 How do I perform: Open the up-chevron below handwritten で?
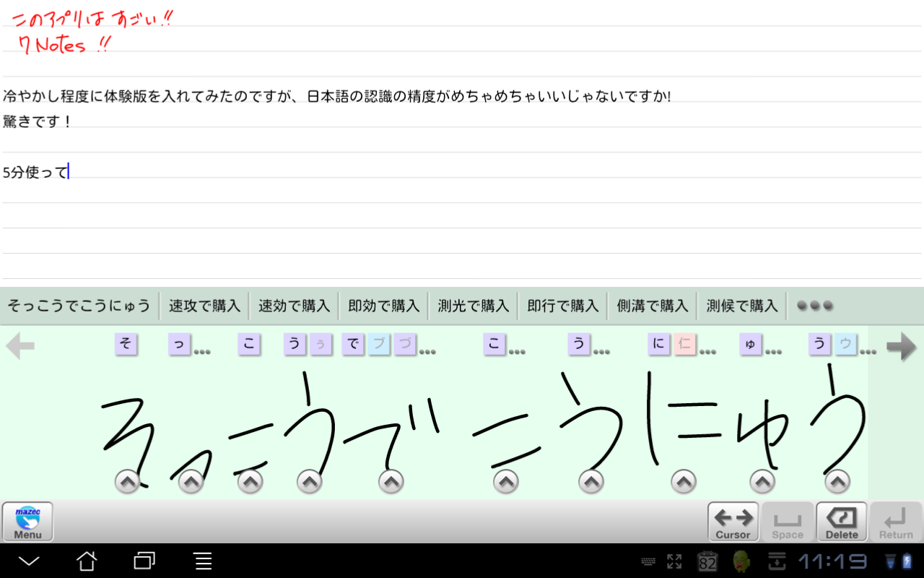tap(391, 480)
